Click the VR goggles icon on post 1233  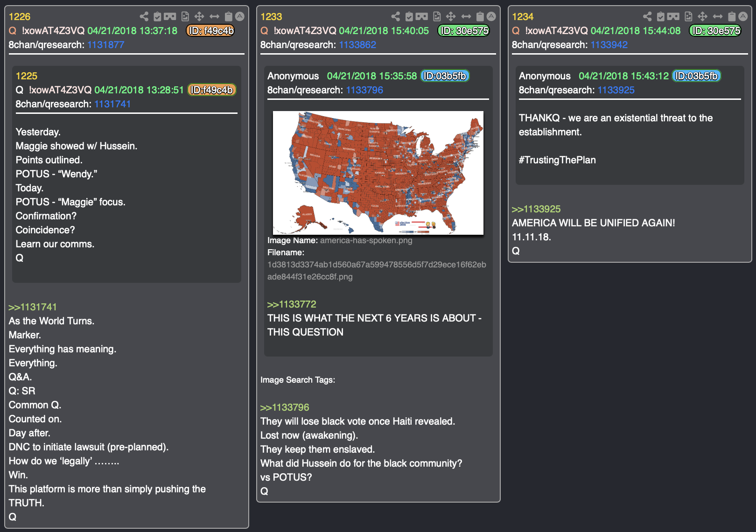(x=421, y=17)
